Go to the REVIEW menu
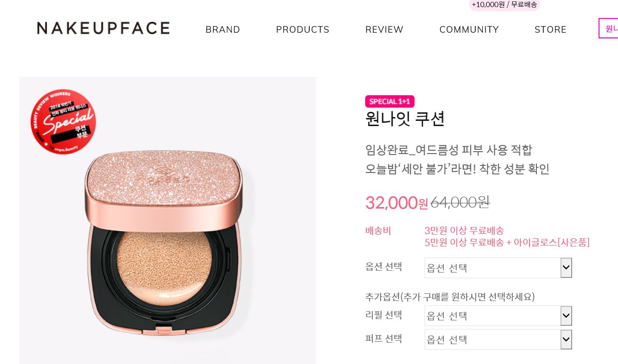Image resolution: width=618 pixels, height=364 pixels. (384, 29)
